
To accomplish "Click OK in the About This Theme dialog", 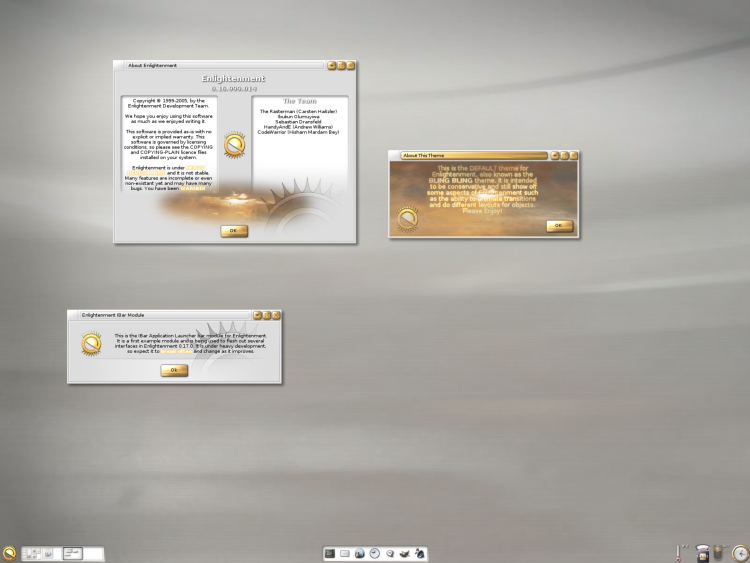I will pos(559,225).
